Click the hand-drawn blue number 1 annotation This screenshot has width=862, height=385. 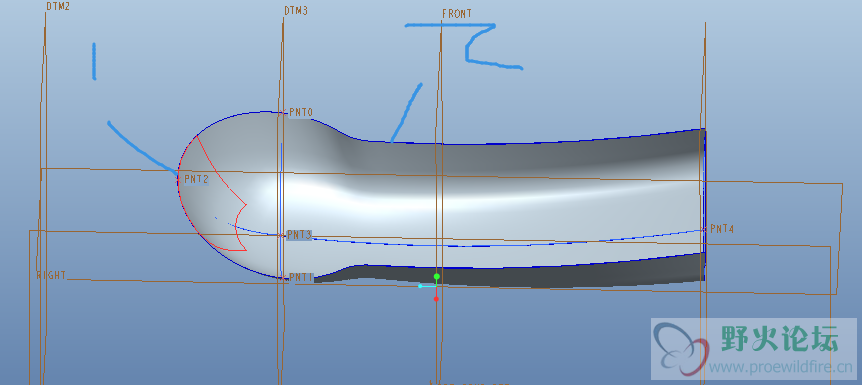94,61
